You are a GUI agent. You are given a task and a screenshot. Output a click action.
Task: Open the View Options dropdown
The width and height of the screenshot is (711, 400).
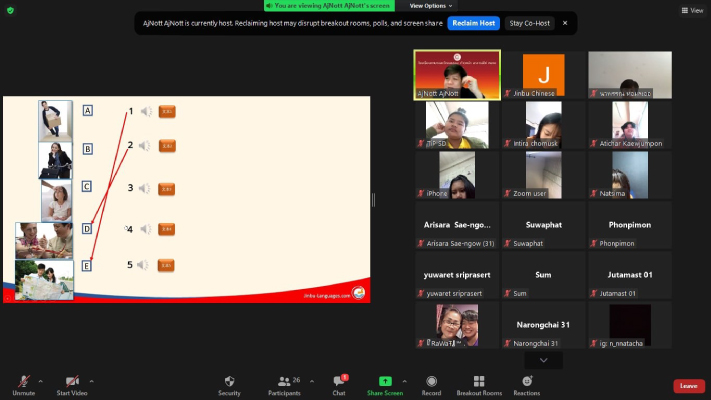(x=431, y=6)
